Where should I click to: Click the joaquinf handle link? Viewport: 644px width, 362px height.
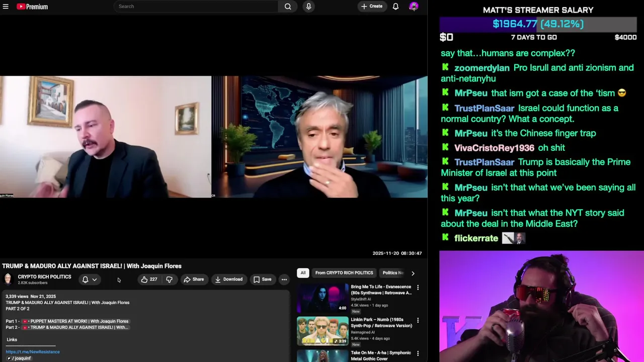[19, 358]
